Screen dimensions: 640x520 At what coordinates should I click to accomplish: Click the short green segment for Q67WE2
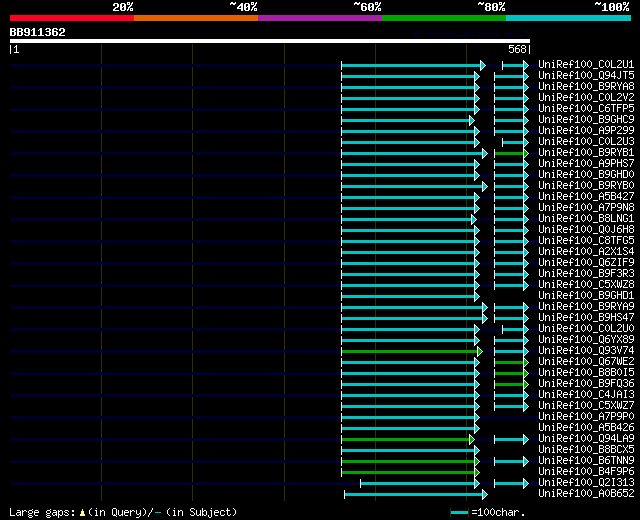coord(509,362)
